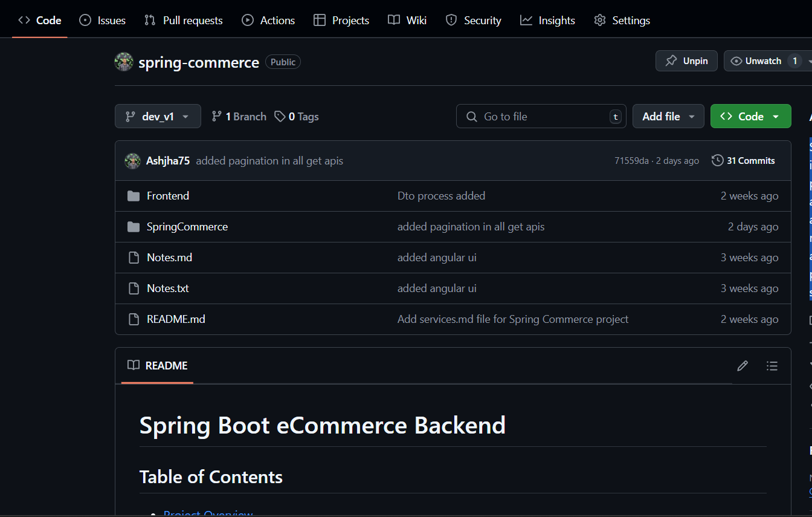View the 1 Branch link
Viewport: 812px width, 517px height.
[x=239, y=117]
